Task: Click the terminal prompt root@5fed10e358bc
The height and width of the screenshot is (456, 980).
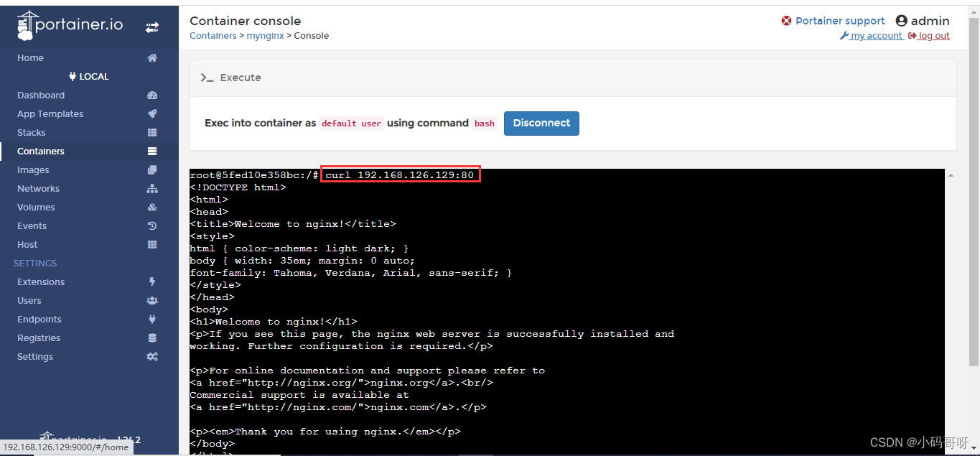Action: tap(254, 175)
